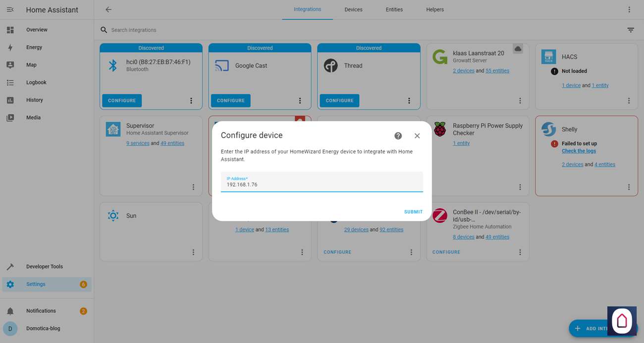
Task: Open the Logbook panel
Action: point(47,83)
